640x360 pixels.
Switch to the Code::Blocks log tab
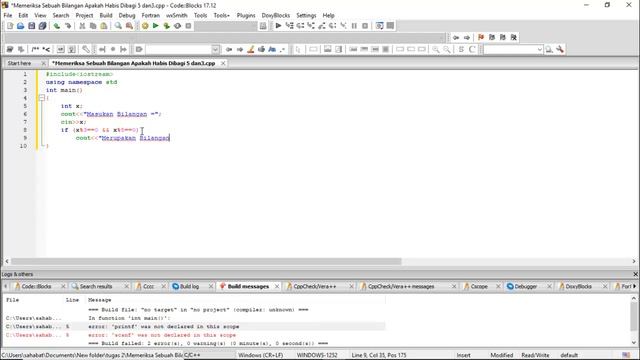36,287
